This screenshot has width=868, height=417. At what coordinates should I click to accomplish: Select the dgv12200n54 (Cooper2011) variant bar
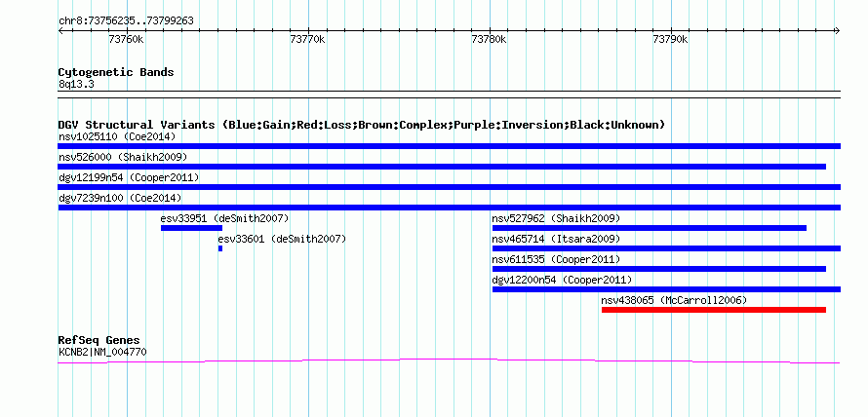click(x=666, y=289)
